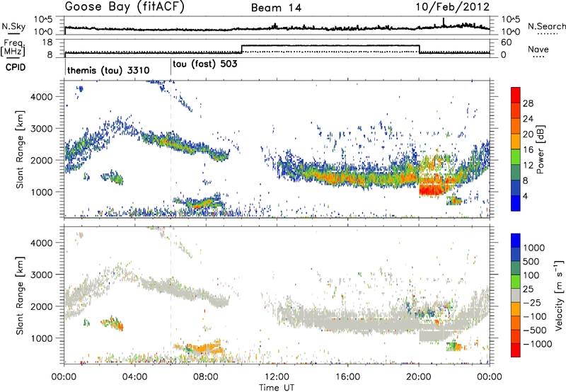Click the 18 MHz frequency tick label
The width and height of the screenshot is (566, 392).
(x=47, y=42)
